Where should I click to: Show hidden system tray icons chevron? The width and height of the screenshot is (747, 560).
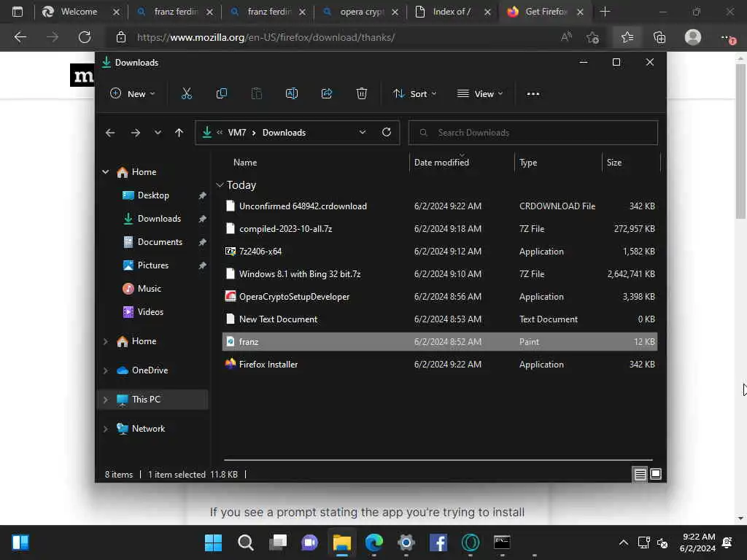(623, 542)
